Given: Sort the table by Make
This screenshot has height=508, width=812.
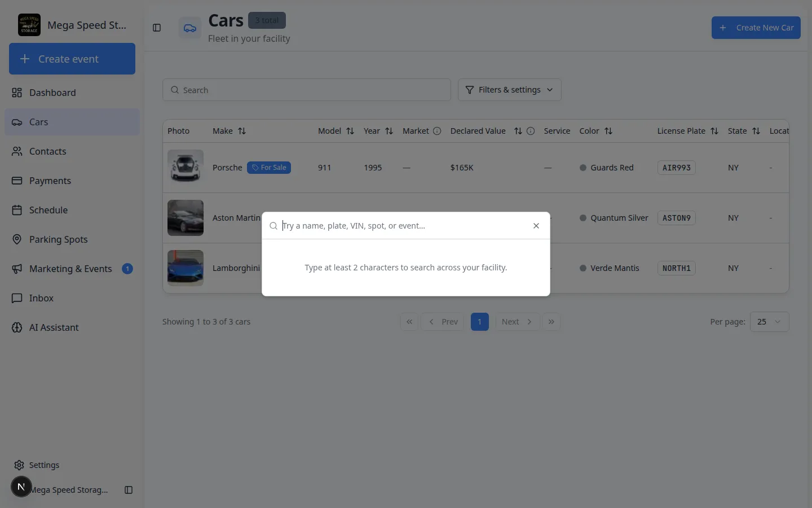Looking at the screenshot, I should 242,131.
